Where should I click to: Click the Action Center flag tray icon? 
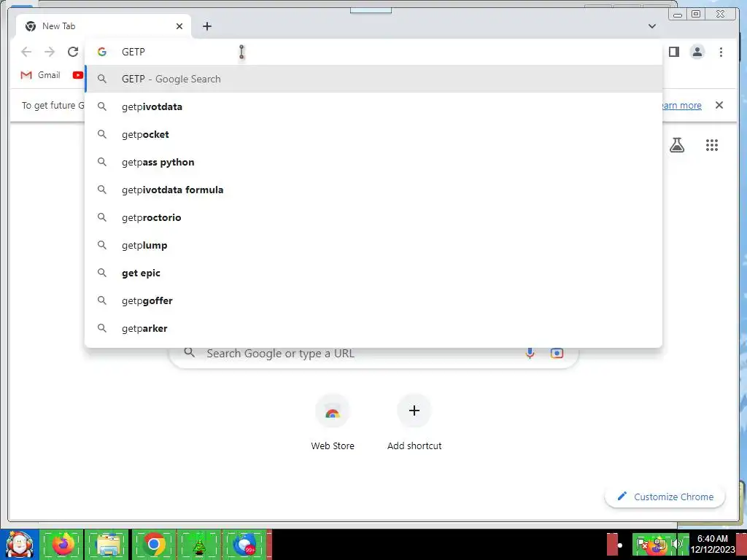click(x=642, y=544)
